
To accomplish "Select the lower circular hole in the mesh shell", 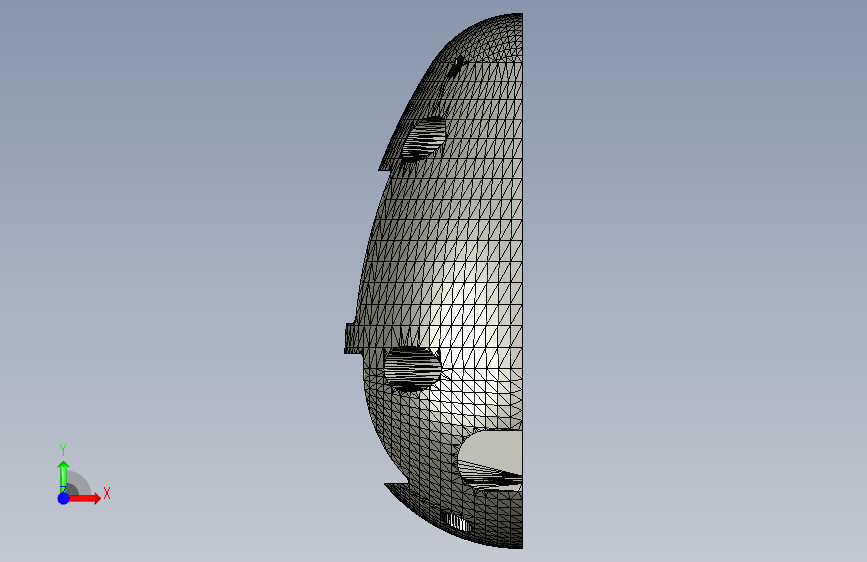I will (412, 368).
